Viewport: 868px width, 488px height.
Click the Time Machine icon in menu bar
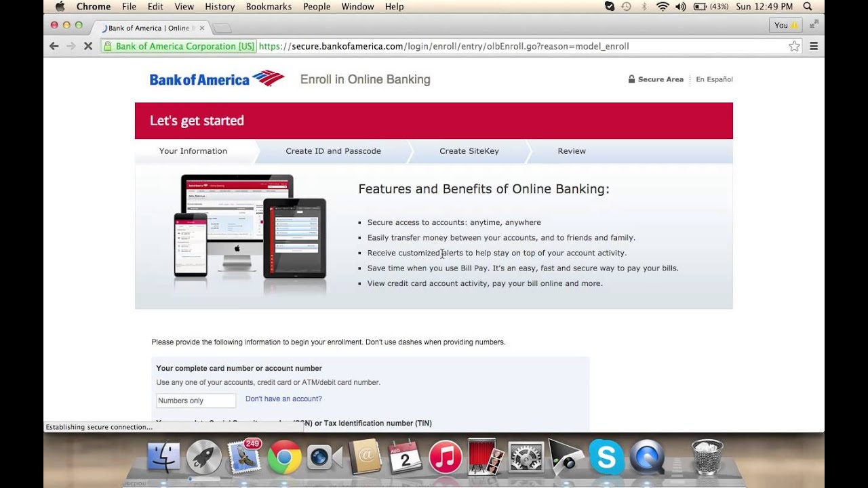626,6
